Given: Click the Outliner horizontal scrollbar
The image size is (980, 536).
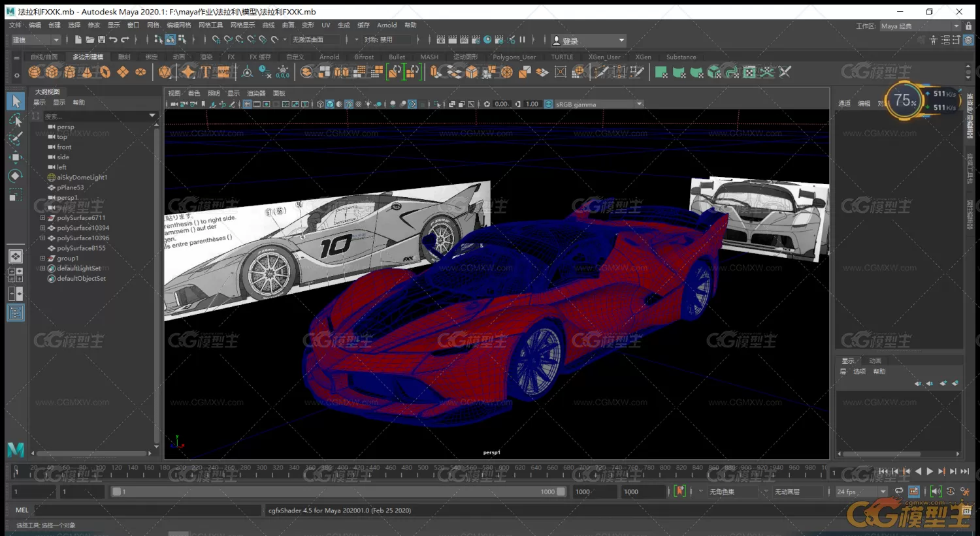Looking at the screenshot, I should click(92, 453).
